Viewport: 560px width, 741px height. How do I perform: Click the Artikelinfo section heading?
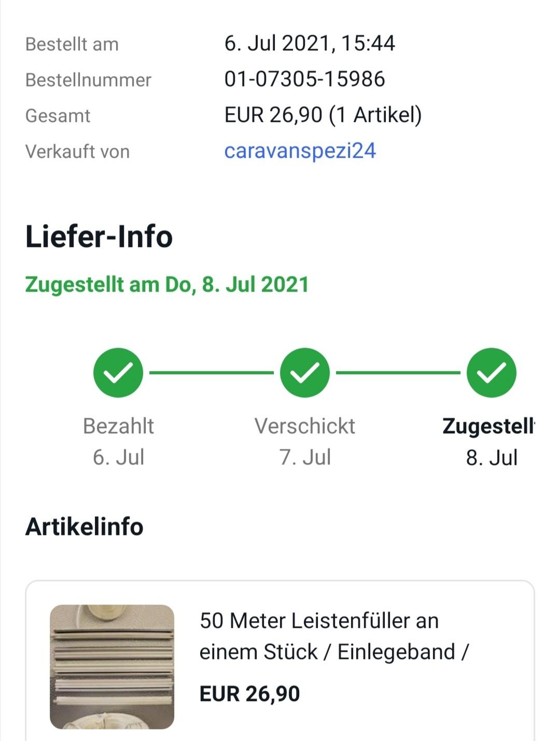(84, 527)
